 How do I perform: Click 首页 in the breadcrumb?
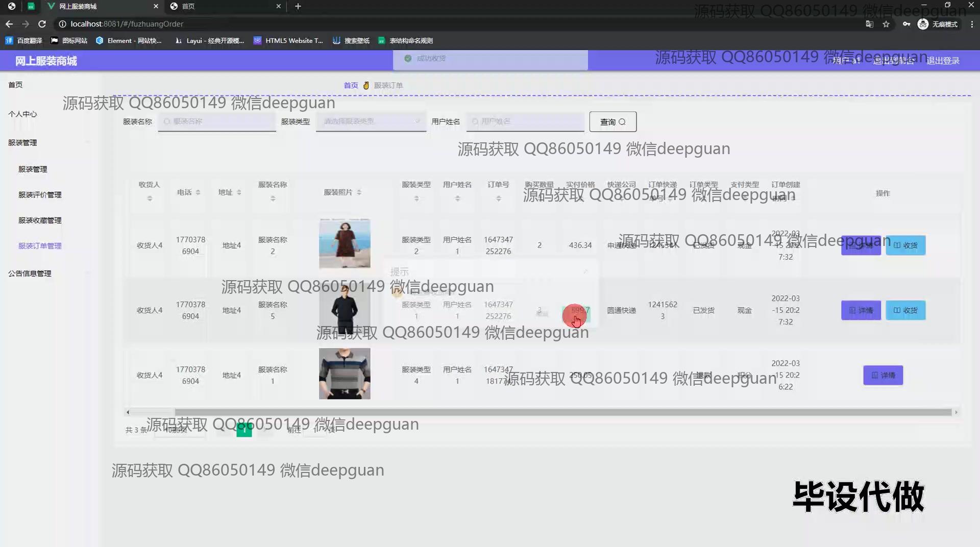pyautogui.click(x=351, y=85)
